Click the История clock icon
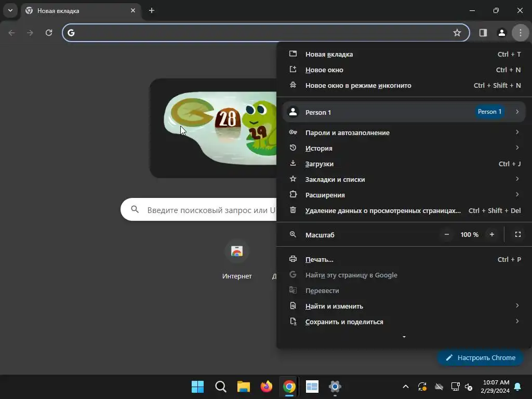This screenshot has height=399, width=532. click(293, 148)
